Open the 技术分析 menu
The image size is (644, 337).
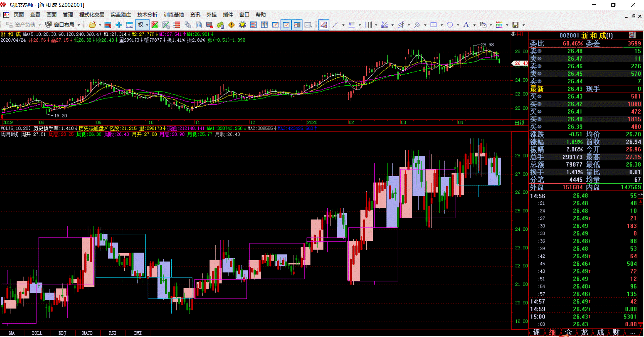click(x=147, y=14)
